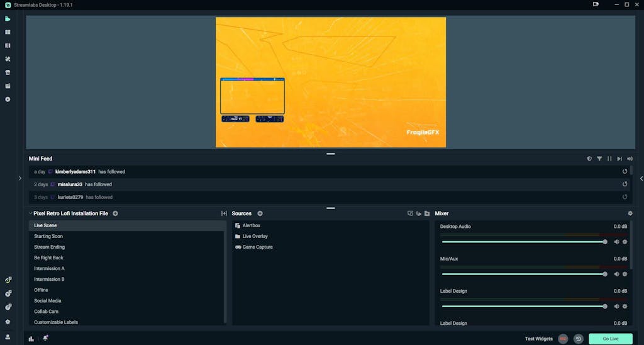Collapse the right side panel chevron

[x=641, y=178]
